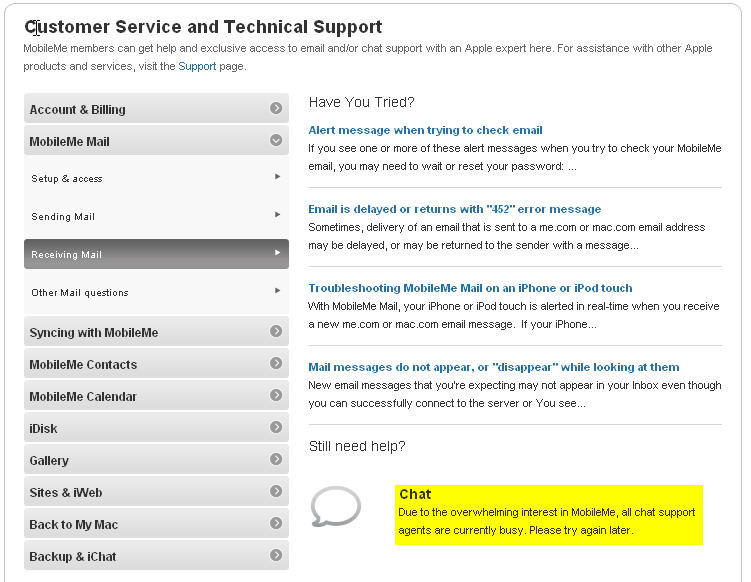Choose the Receiving Mail subtopic
This screenshot has width=751, height=582.
click(156, 254)
